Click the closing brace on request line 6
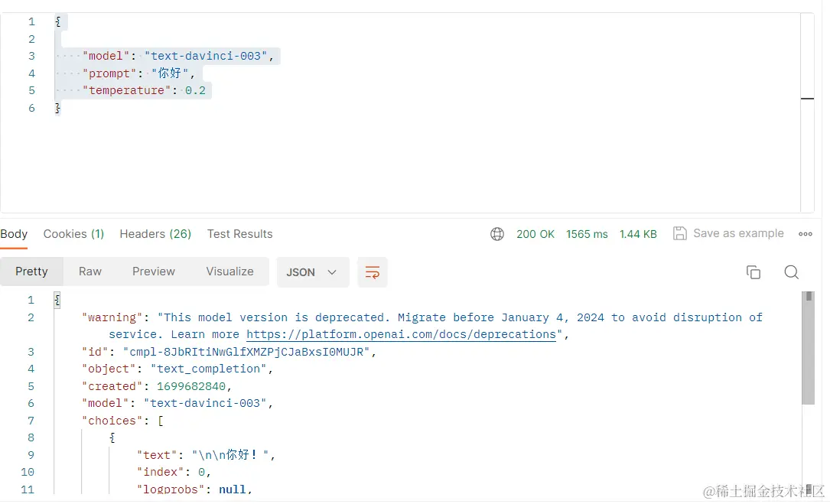Viewport: 830px width, 504px height. point(57,108)
